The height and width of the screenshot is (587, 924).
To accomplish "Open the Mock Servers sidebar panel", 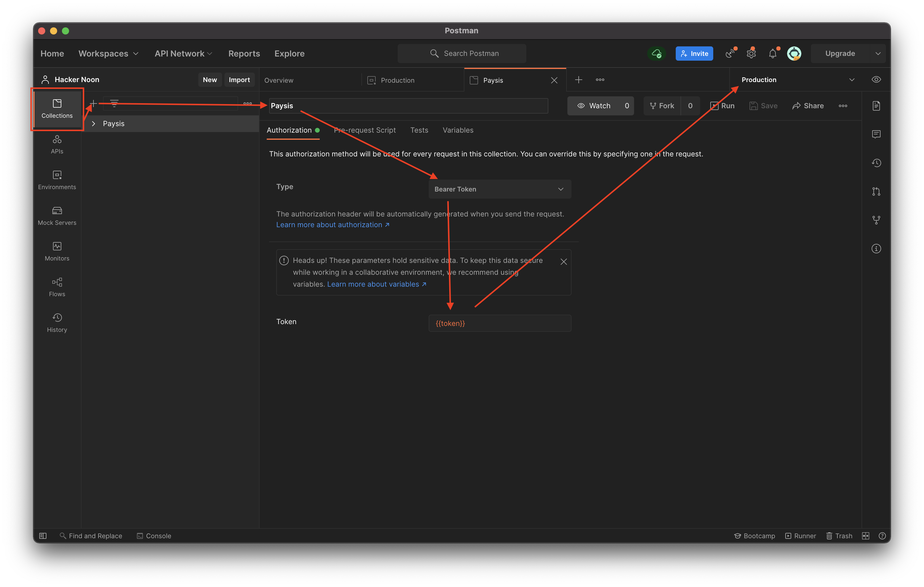I will [57, 216].
